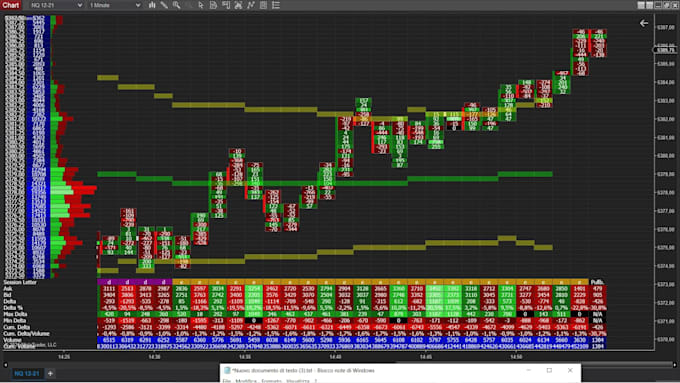Click the Bid row label
This screenshot has height=383, width=680.
click(x=8, y=295)
